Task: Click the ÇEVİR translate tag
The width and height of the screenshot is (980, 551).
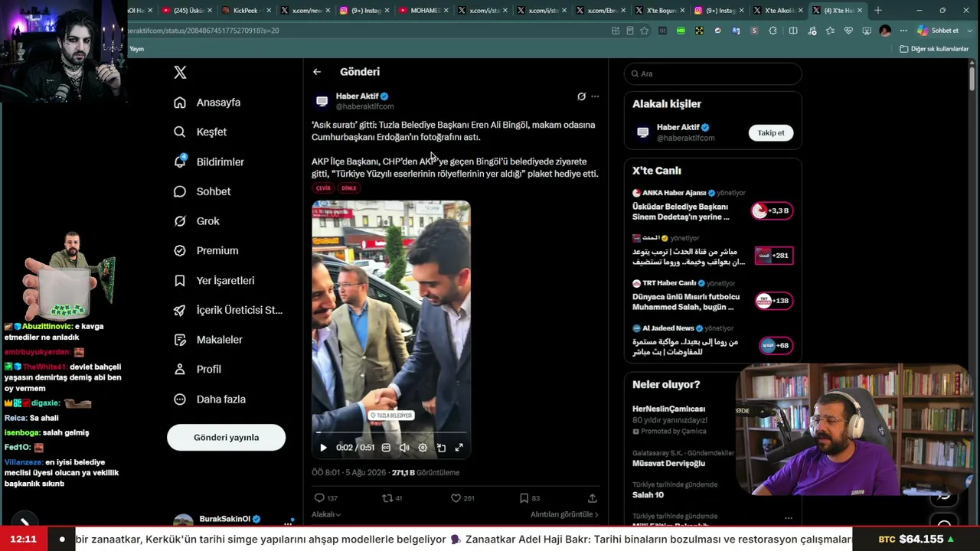Action: pos(324,188)
